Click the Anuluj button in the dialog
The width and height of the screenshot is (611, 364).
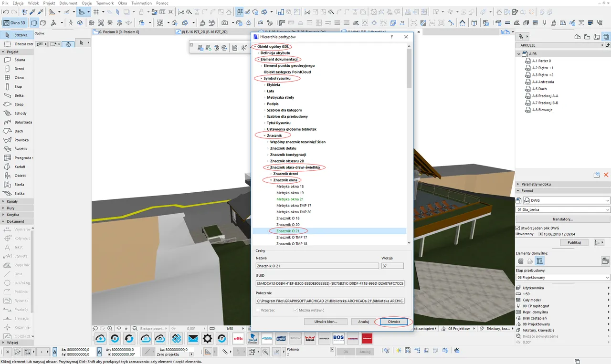(x=364, y=322)
